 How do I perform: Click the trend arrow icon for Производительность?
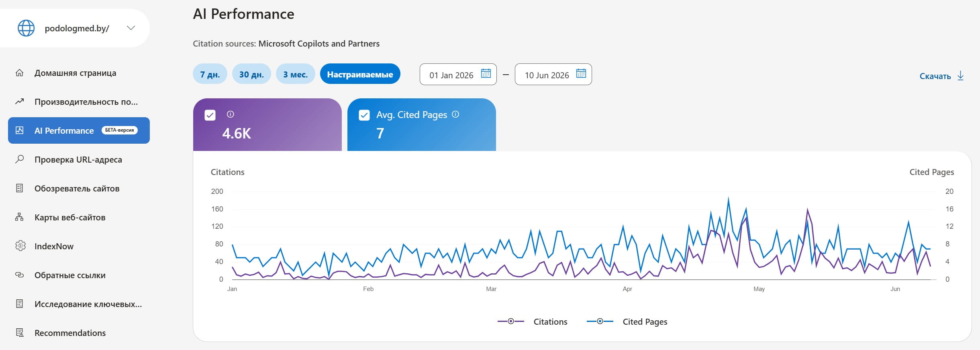pos(19,102)
